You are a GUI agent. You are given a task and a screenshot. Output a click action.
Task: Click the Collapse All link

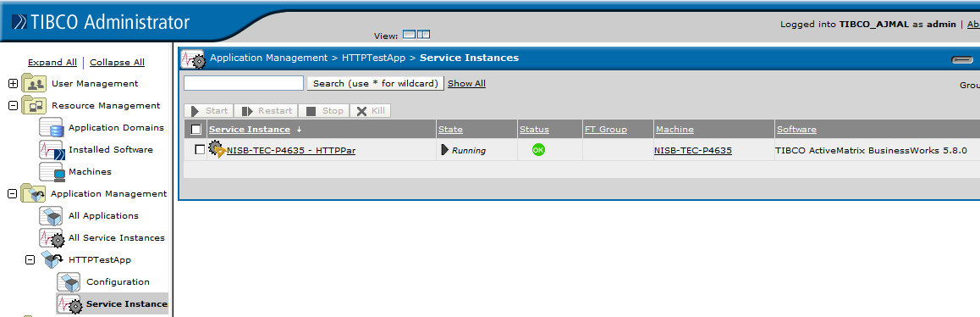click(x=117, y=62)
